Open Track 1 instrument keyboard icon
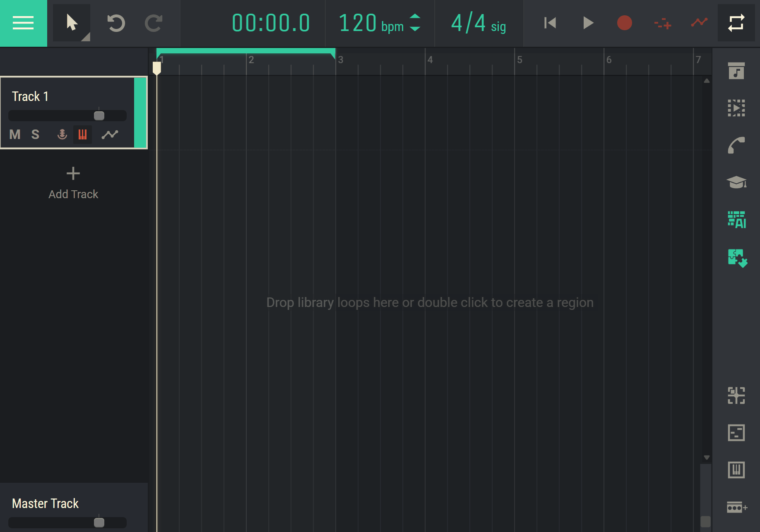Screen dimensions: 760x532 tap(82, 134)
